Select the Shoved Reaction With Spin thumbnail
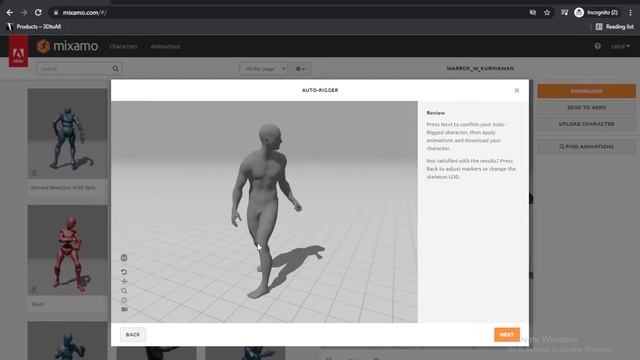Image resolution: width=640 pixels, height=360 pixels. click(x=68, y=134)
